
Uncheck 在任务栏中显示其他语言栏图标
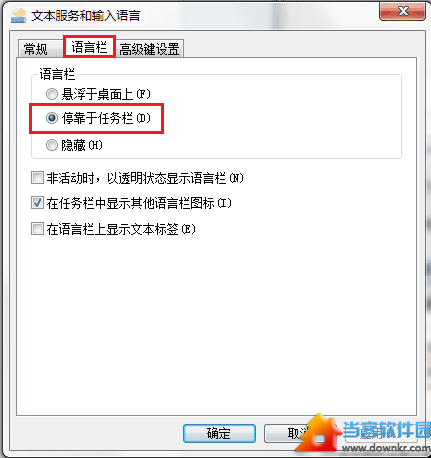click(37, 203)
